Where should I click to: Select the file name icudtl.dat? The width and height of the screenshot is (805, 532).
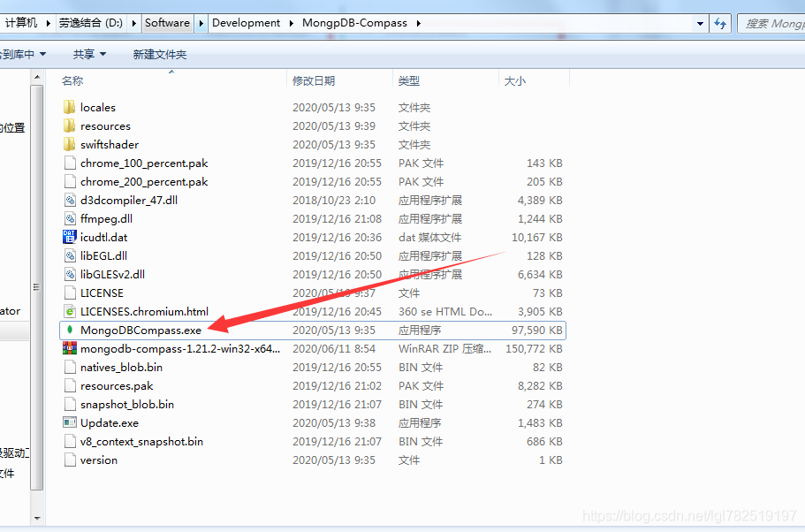(103, 237)
